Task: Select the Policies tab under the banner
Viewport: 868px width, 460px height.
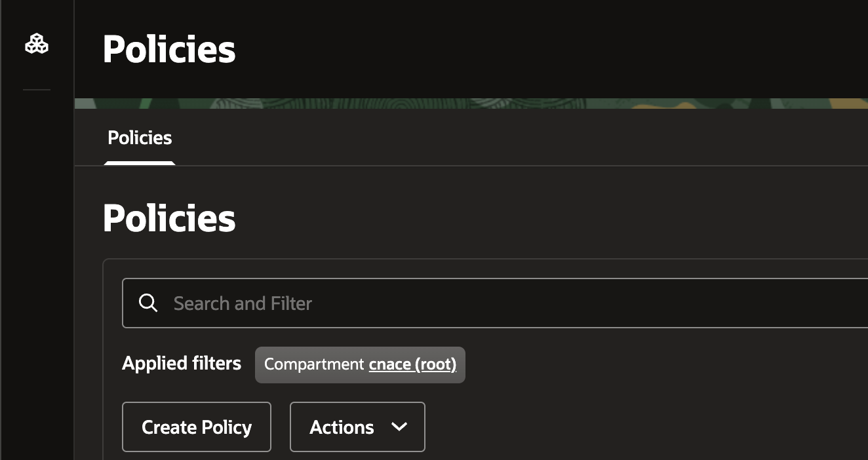Action: click(139, 138)
